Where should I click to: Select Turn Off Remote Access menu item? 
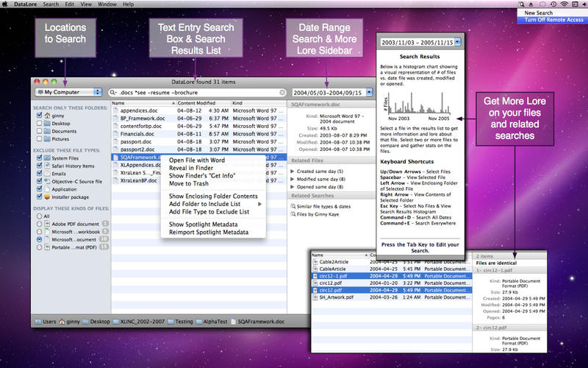(x=553, y=20)
